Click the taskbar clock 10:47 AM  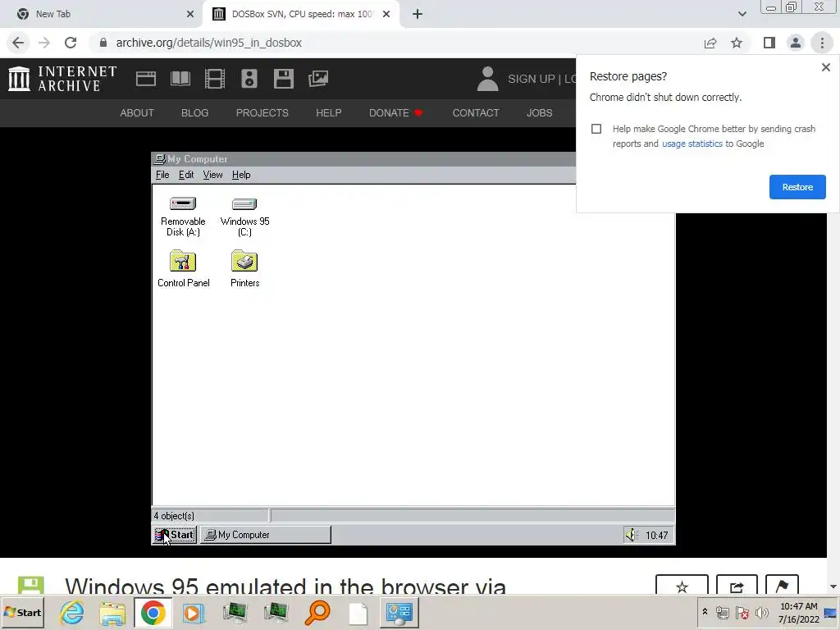pyautogui.click(x=798, y=606)
